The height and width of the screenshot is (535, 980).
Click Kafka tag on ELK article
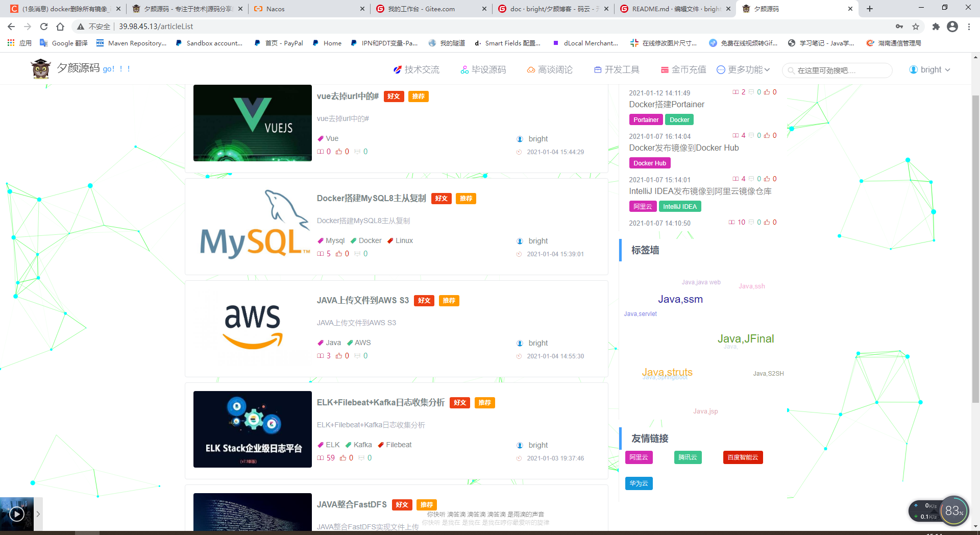(359, 445)
